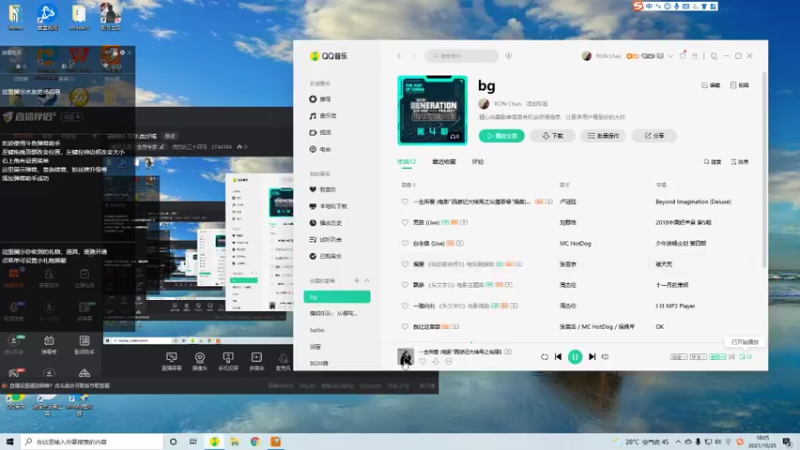Switch to the Recent Collectors tab
800x450 pixels.
[x=444, y=162]
